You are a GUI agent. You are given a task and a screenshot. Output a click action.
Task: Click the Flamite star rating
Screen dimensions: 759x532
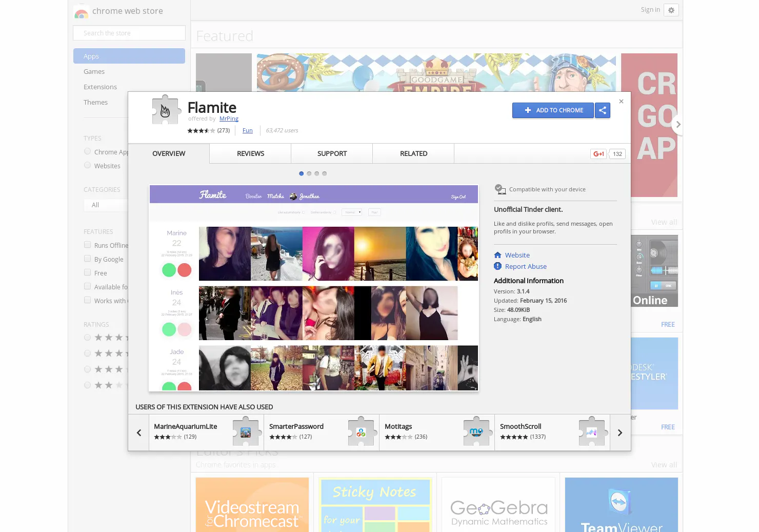point(201,131)
